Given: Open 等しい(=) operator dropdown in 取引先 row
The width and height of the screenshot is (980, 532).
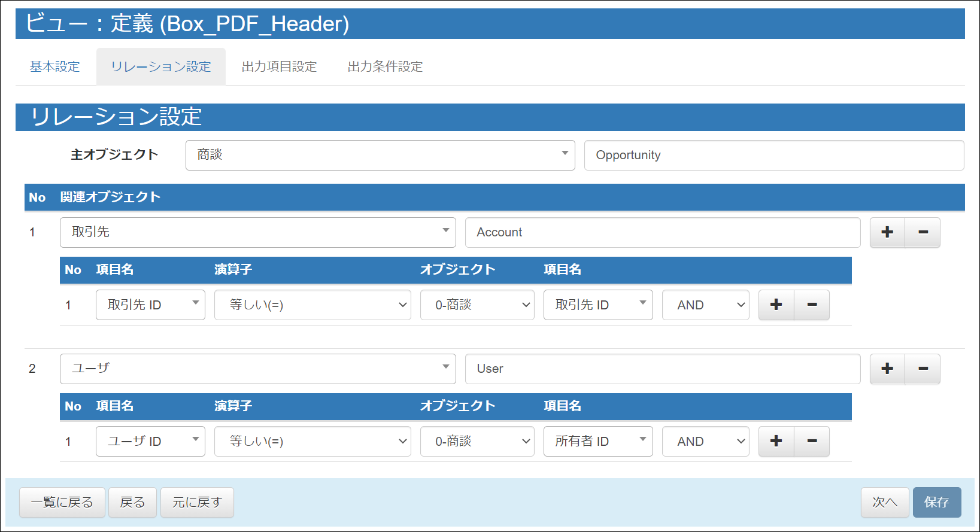Looking at the screenshot, I should click(312, 305).
